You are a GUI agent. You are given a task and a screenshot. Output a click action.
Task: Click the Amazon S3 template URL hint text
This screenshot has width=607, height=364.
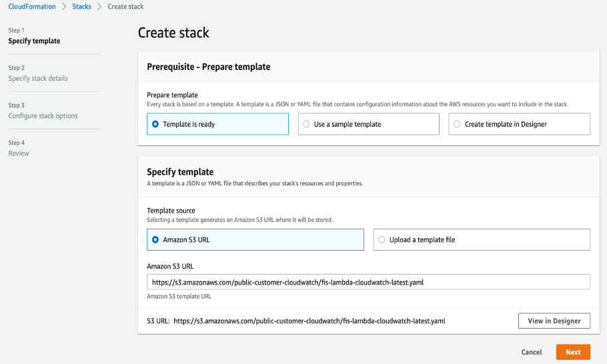coord(179,296)
